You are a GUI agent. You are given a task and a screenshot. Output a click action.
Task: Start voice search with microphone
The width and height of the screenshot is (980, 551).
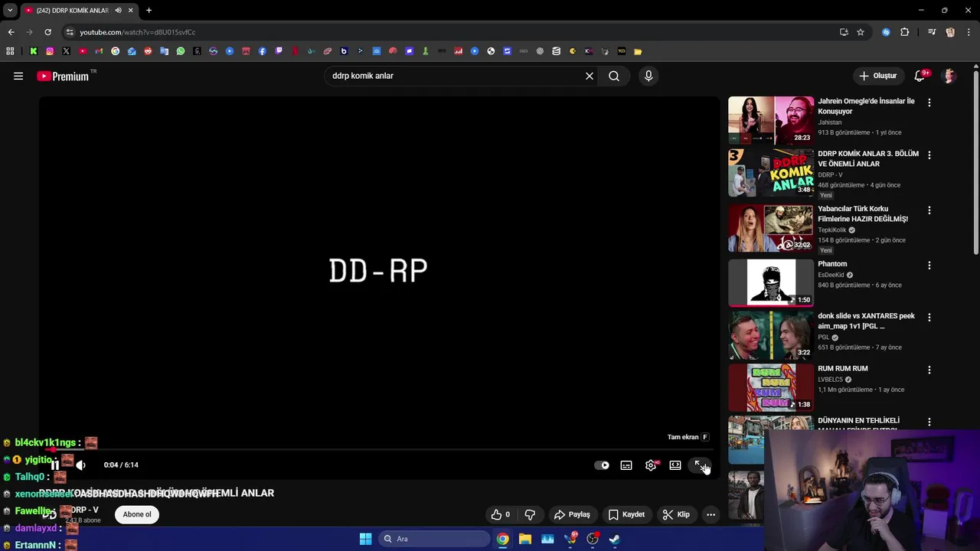click(x=648, y=76)
